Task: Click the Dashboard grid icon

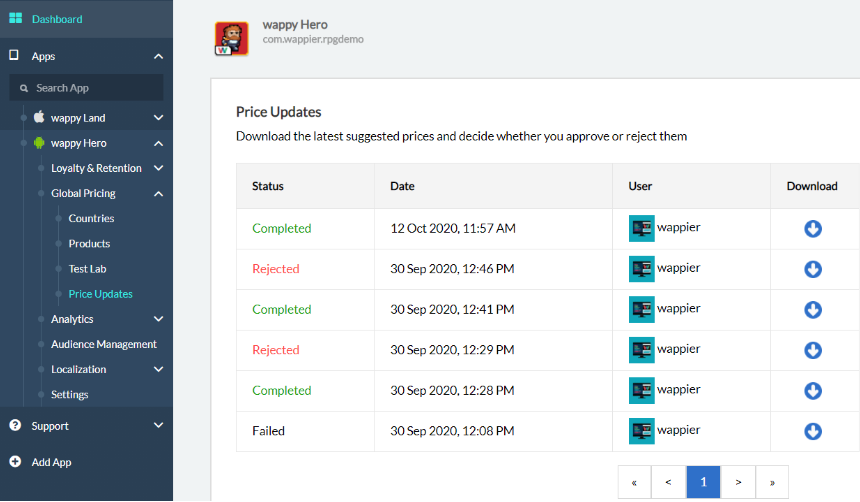Action: (x=16, y=18)
